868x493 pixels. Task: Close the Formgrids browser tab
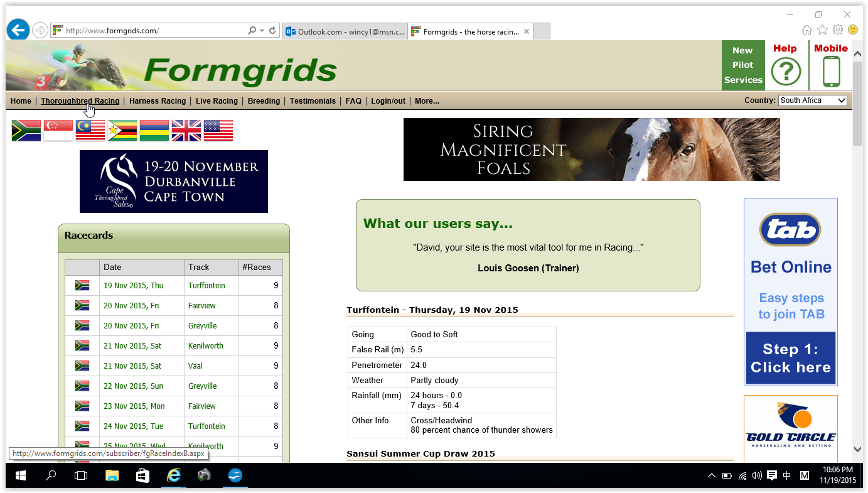pos(527,31)
